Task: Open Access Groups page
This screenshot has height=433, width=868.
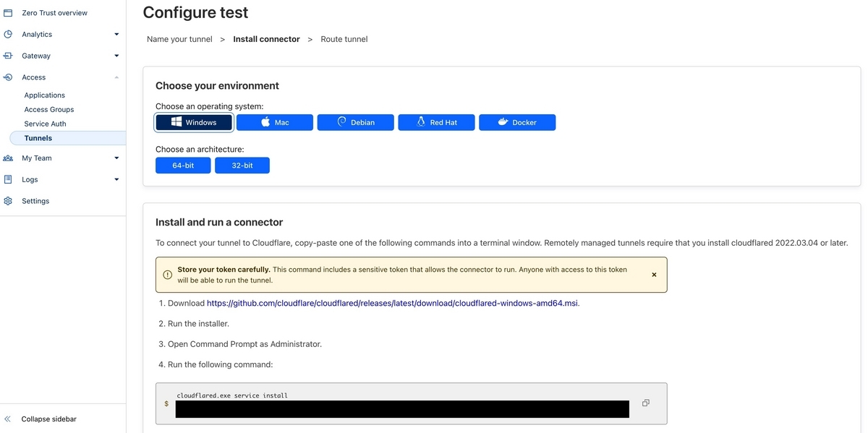Action: tap(49, 109)
